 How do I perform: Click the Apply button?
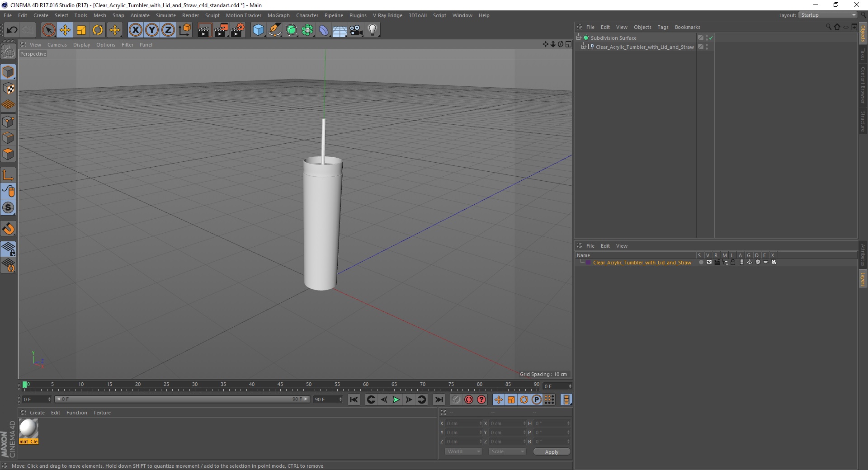pos(552,452)
